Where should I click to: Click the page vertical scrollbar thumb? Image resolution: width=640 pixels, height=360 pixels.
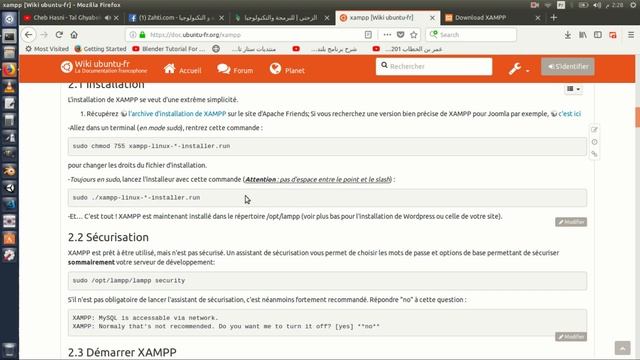pos(637,117)
